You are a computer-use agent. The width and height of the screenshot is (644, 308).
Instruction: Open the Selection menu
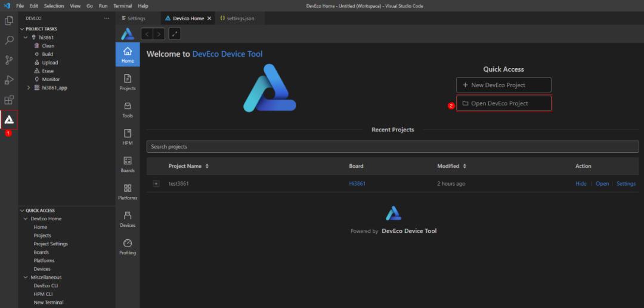(54, 6)
